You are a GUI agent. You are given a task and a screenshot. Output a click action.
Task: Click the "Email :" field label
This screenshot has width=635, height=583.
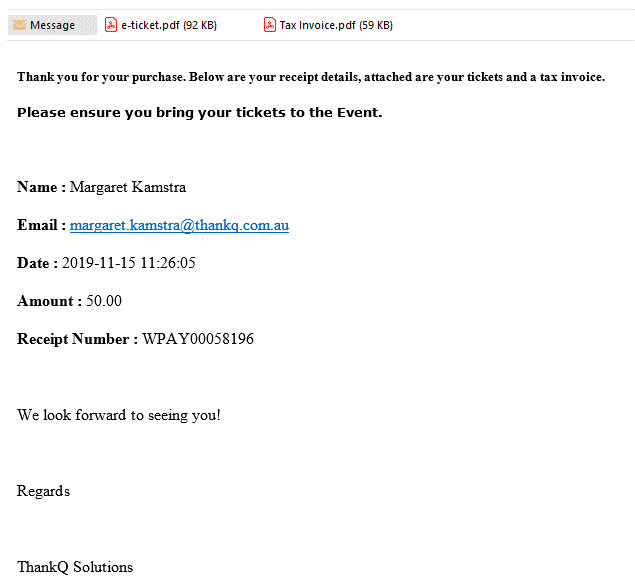click(x=41, y=225)
